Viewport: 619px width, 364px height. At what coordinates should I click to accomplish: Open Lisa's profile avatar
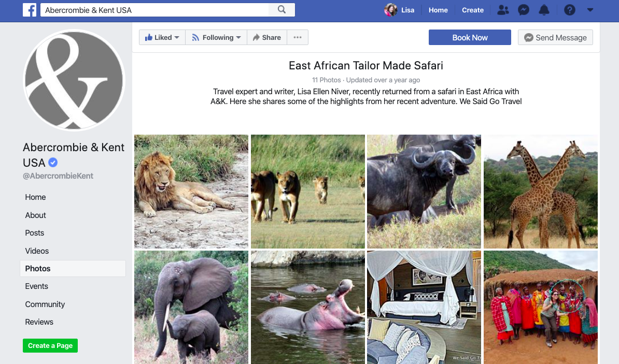tap(390, 10)
